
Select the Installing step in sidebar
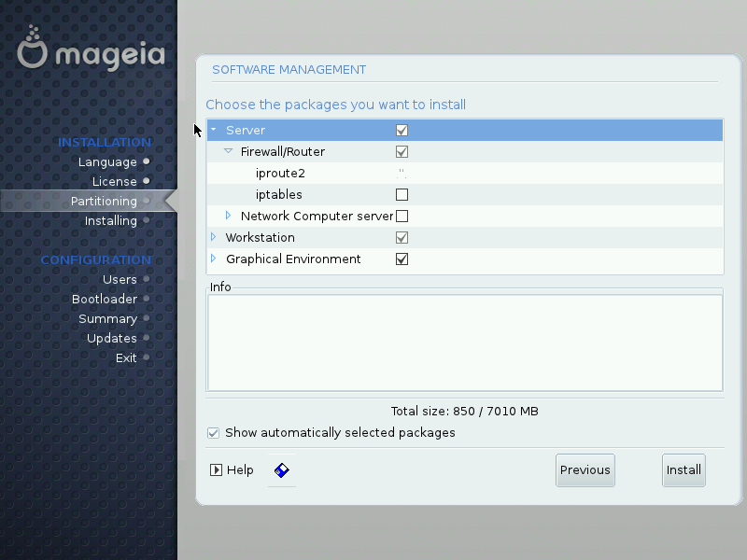[110, 221]
